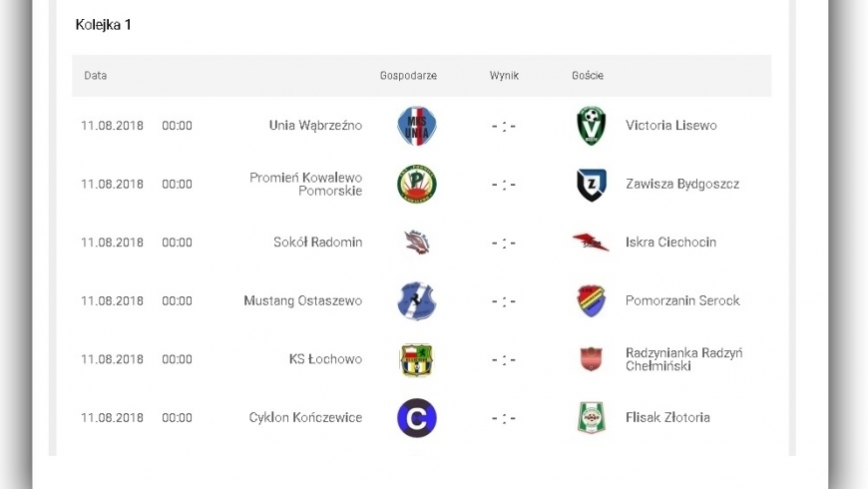Open Zawisza Bydgoszcz team name link
The height and width of the screenshot is (489, 868).
(682, 184)
